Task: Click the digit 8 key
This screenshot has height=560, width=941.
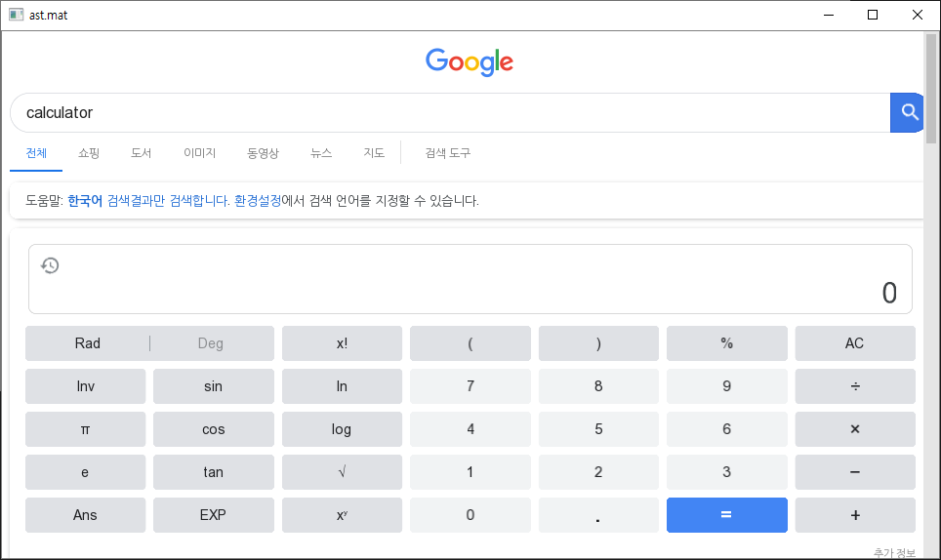Action: point(598,386)
